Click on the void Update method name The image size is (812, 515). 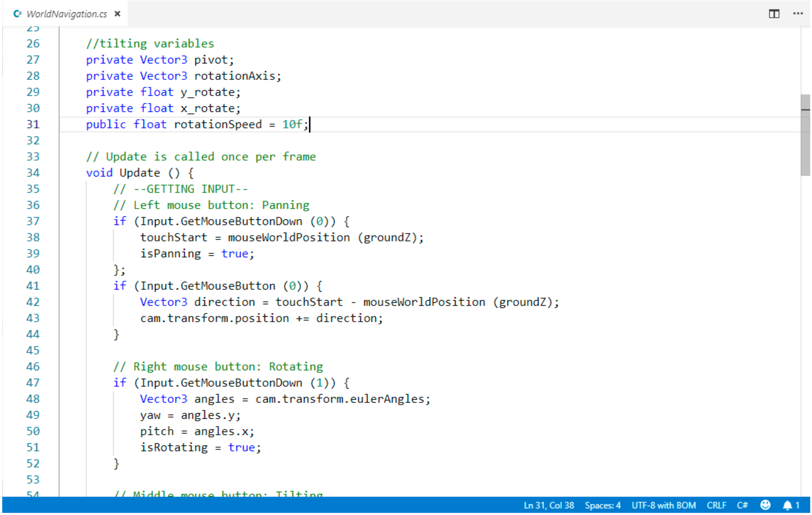click(140, 173)
